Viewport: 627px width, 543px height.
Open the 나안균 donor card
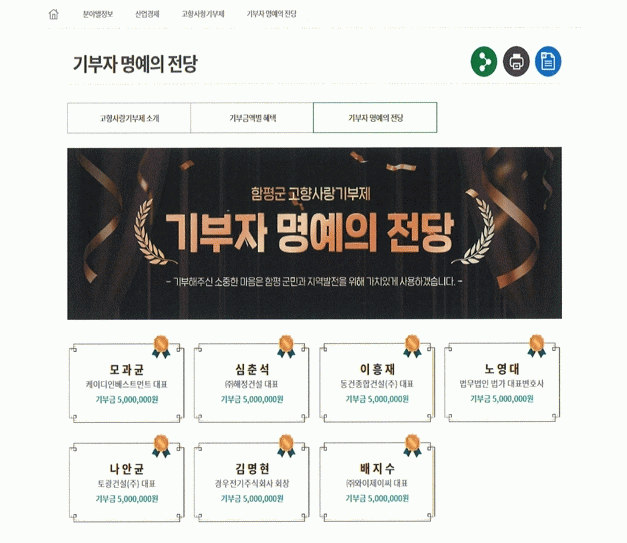point(127,482)
